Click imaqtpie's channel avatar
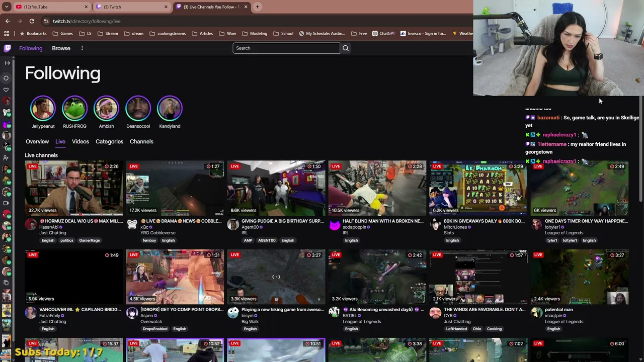The height and width of the screenshot is (362, 644). tap(536, 313)
